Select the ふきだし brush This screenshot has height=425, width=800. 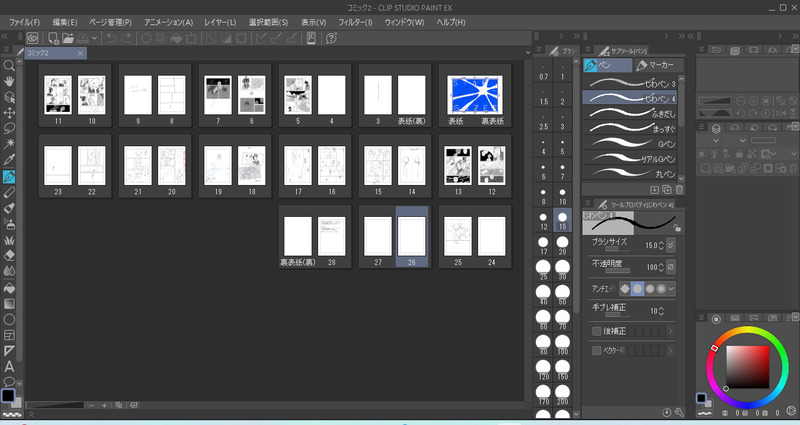click(x=630, y=113)
